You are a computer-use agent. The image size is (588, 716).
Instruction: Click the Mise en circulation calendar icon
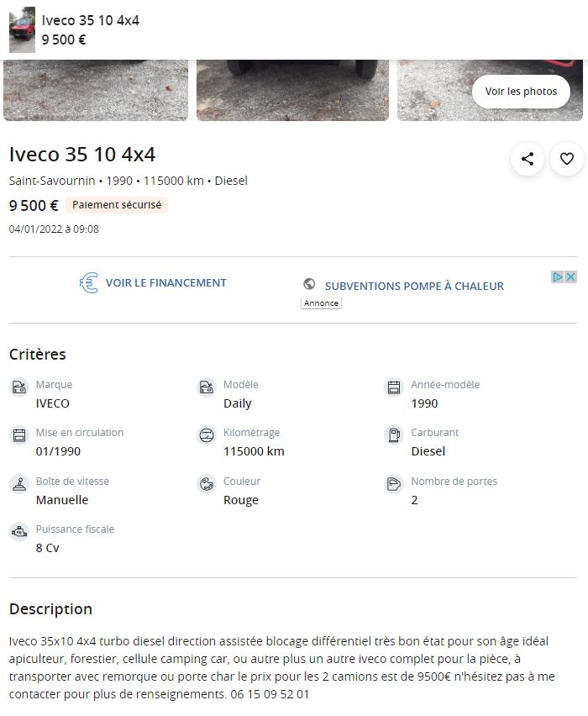coord(18,435)
